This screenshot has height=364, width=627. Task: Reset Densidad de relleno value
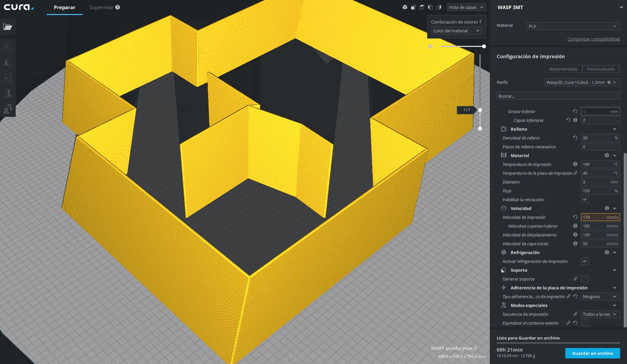click(575, 138)
